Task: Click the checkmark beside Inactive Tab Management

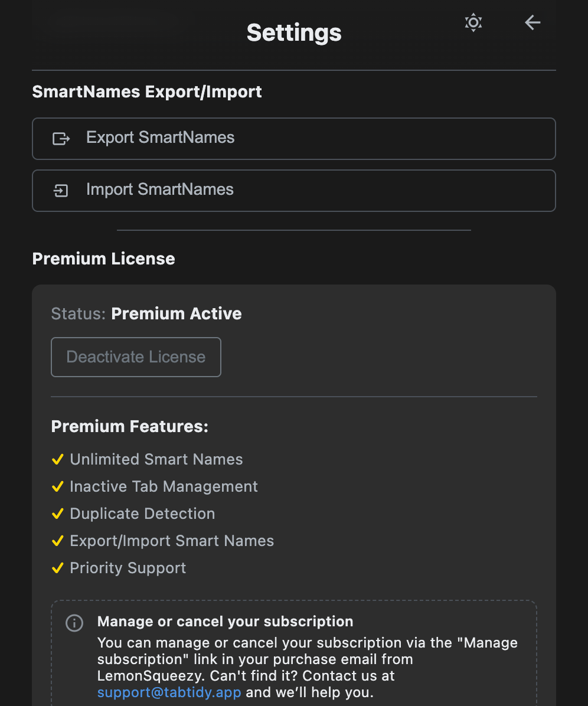Action: point(58,486)
